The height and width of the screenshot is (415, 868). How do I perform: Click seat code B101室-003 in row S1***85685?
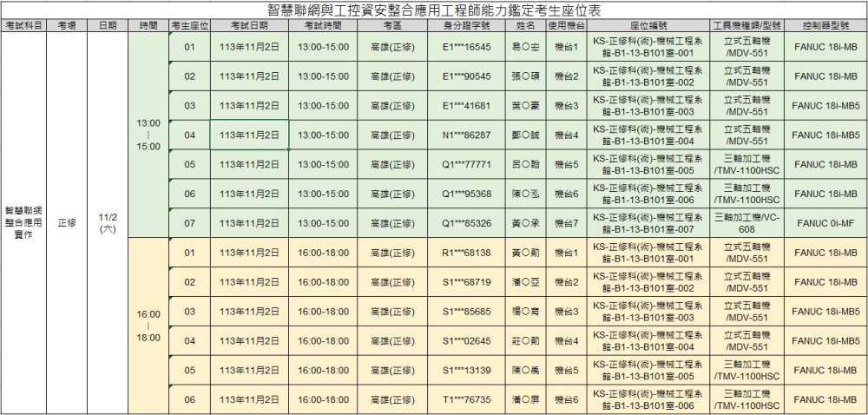point(648,311)
